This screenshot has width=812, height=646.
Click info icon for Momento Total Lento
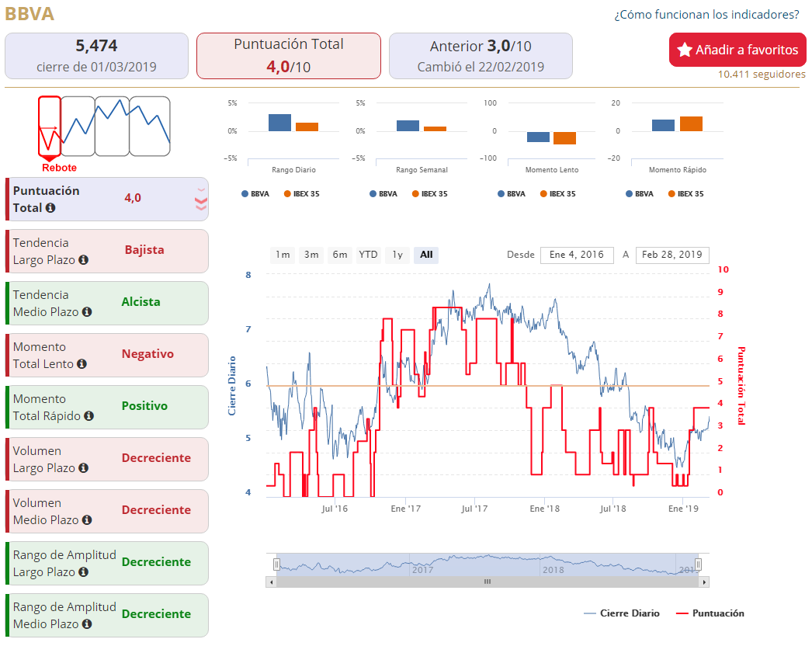click(x=82, y=364)
